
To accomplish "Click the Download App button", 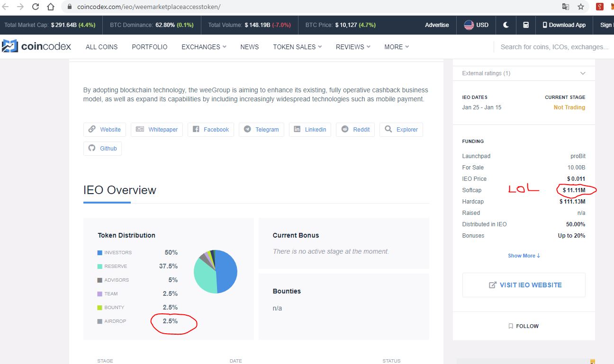I will [564, 25].
